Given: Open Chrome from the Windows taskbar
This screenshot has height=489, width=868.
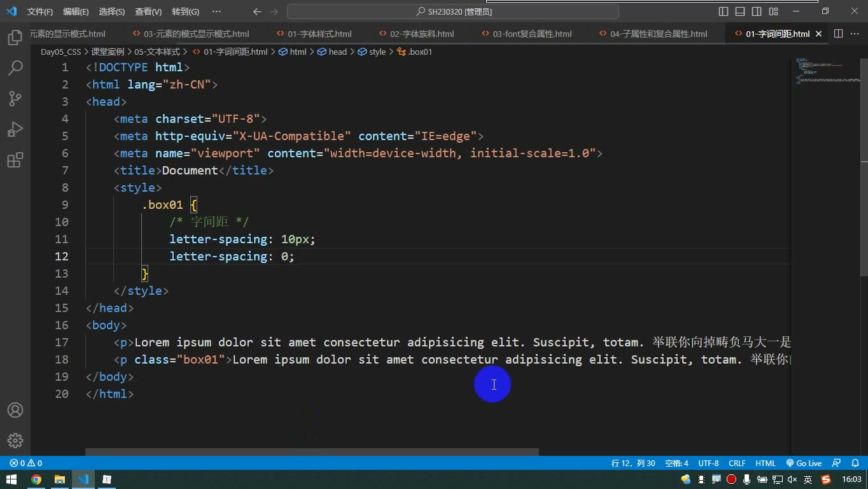Looking at the screenshot, I should [36, 479].
